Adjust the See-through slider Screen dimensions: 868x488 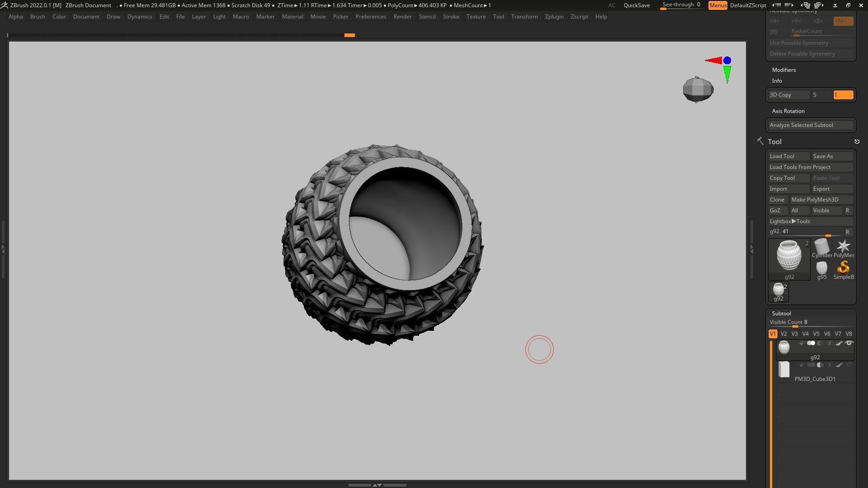point(681,5)
